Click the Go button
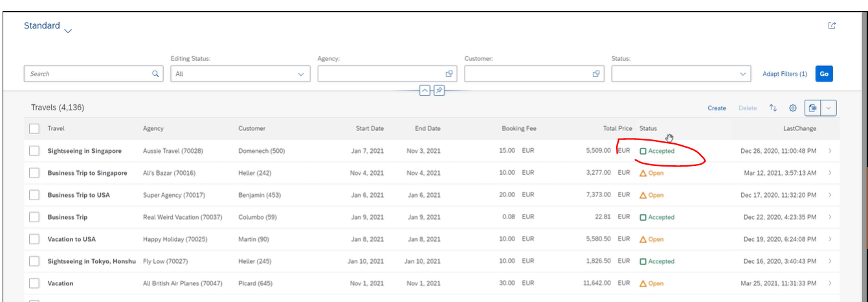Screen dimensions: 868x302 click(x=824, y=74)
